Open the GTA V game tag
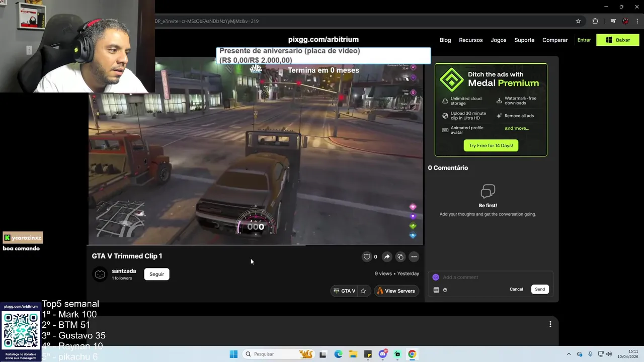This screenshot has width=644, height=362. coord(344,291)
